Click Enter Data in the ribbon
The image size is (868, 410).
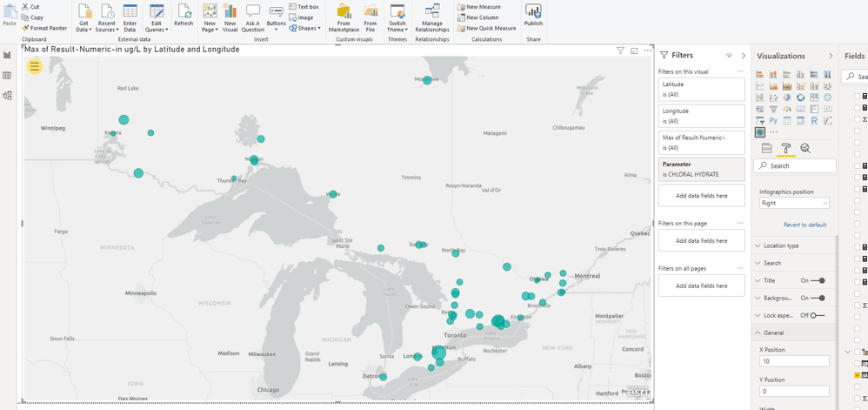click(130, 17)
